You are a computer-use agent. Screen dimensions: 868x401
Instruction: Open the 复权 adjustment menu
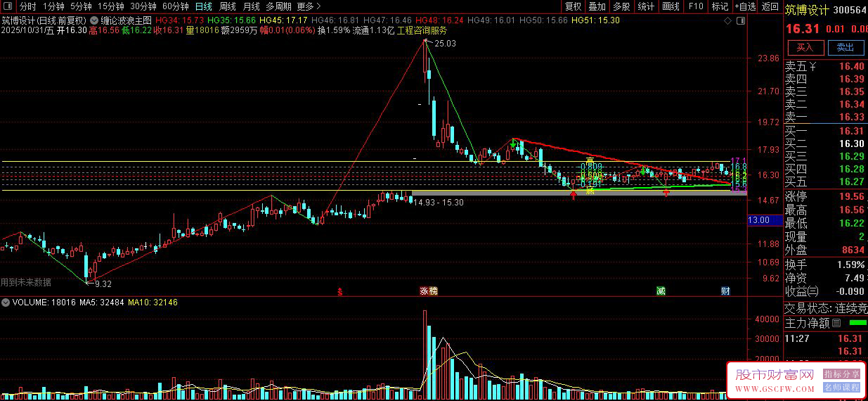pos(574,6)
